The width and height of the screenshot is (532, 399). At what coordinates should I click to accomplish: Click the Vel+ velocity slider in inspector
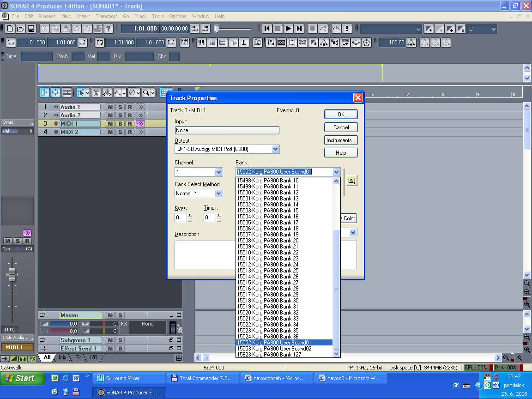17,131
